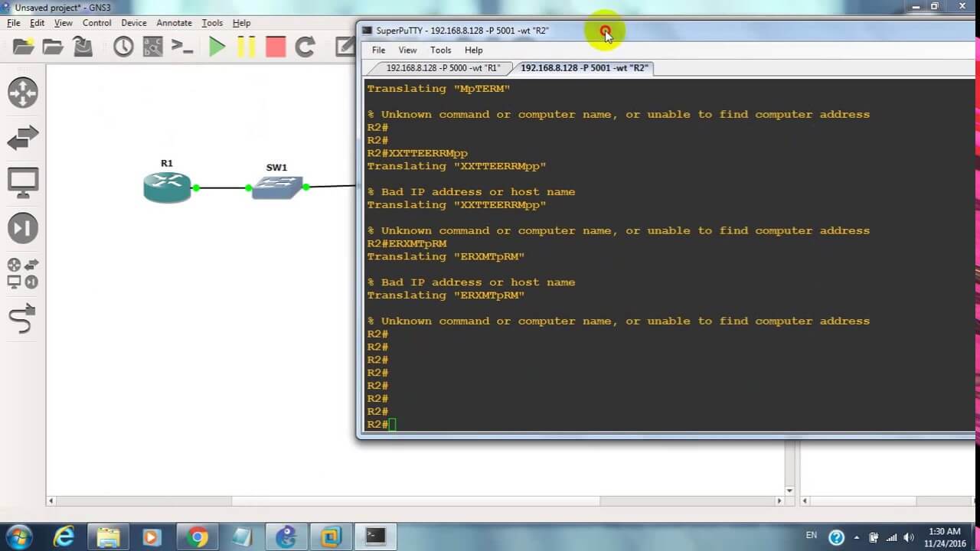Screen dimensions: 980x551
Task: Click the Open project folder icon
Action: (x=53, y=47)
